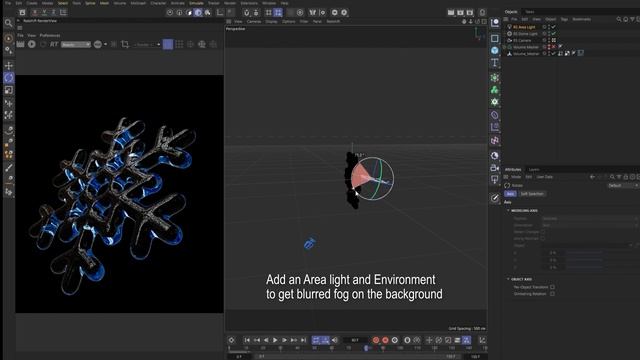This screenshot has height=360, width=640.
Task: Enable Per-Object Transform checkbox
Action: click(552, 287)
